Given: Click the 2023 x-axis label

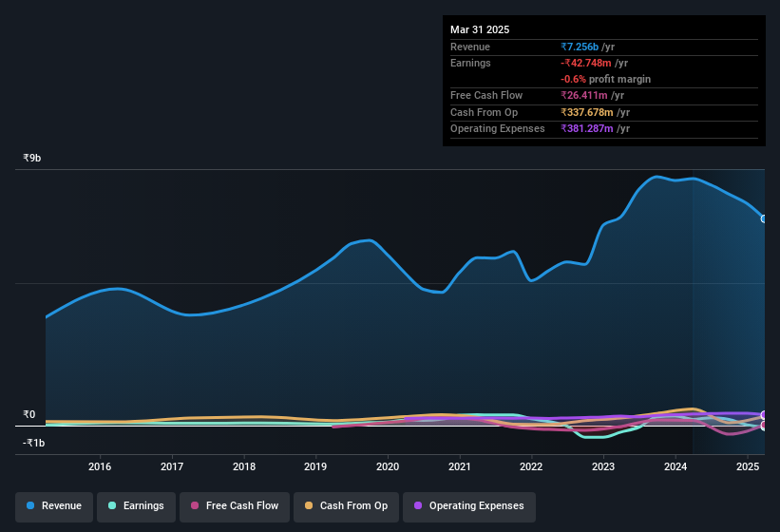Looking at the screenshot, I should pos(603,466).
